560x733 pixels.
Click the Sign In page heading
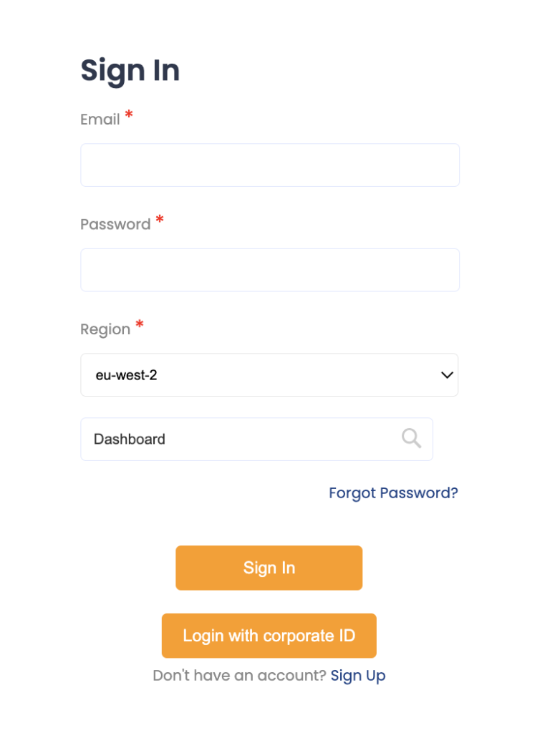click(130, 71)
